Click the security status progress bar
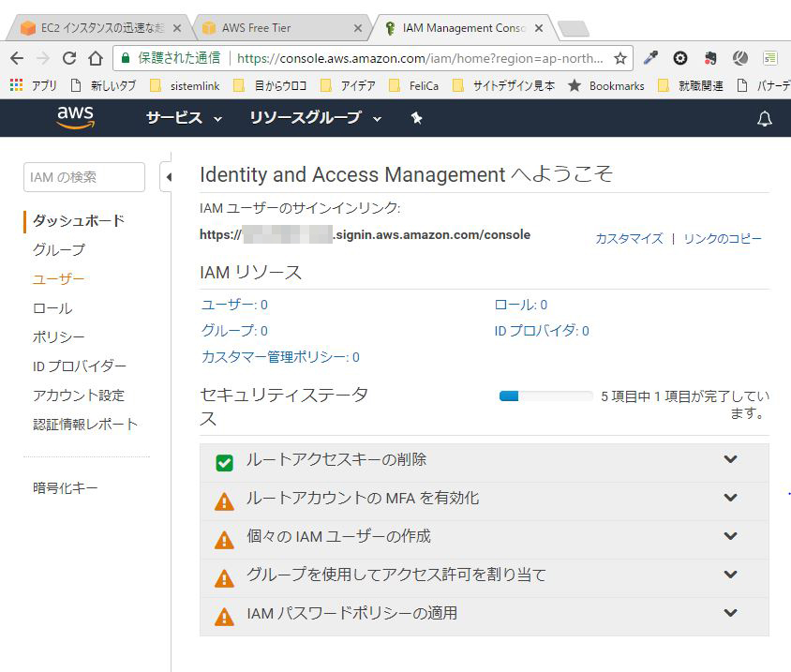The width and height of the screenshot is (791, 672). (x=545, y=396)
